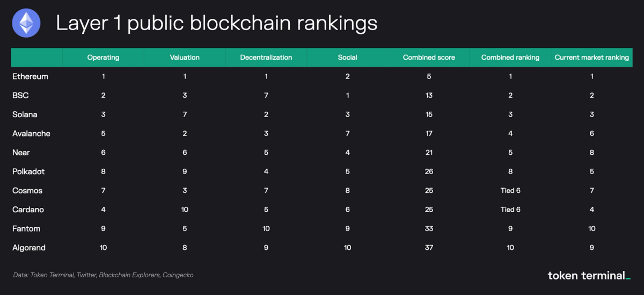Click Ethereum's combined score of 5
Viewport: 644px width, 295px height.
coord(429,76)
